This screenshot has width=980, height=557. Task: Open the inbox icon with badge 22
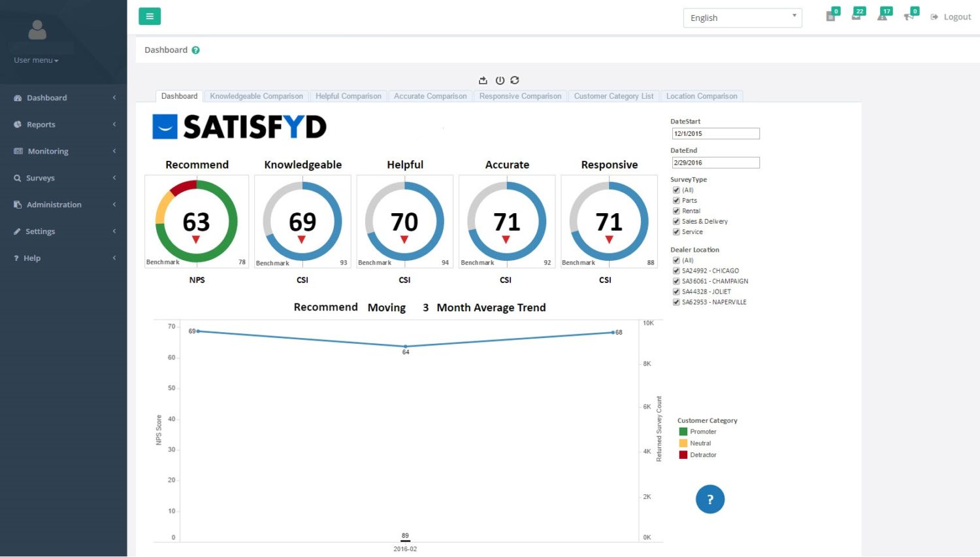[x=857, y=16]
